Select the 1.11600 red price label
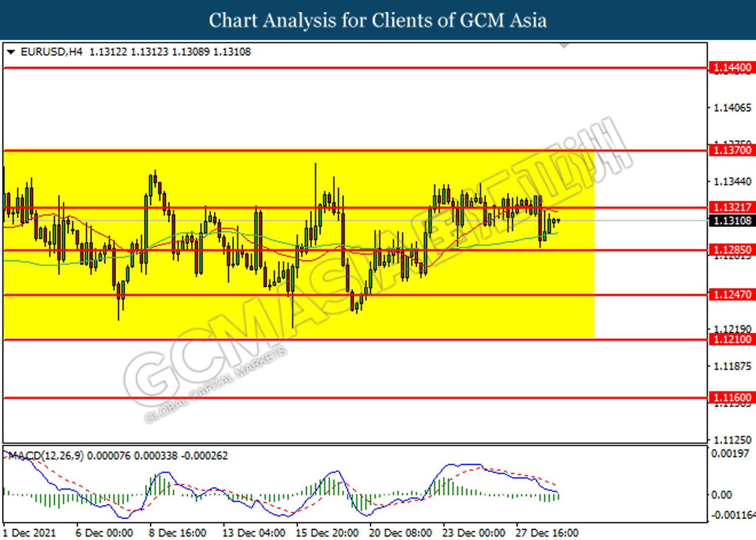 point(732,398)
